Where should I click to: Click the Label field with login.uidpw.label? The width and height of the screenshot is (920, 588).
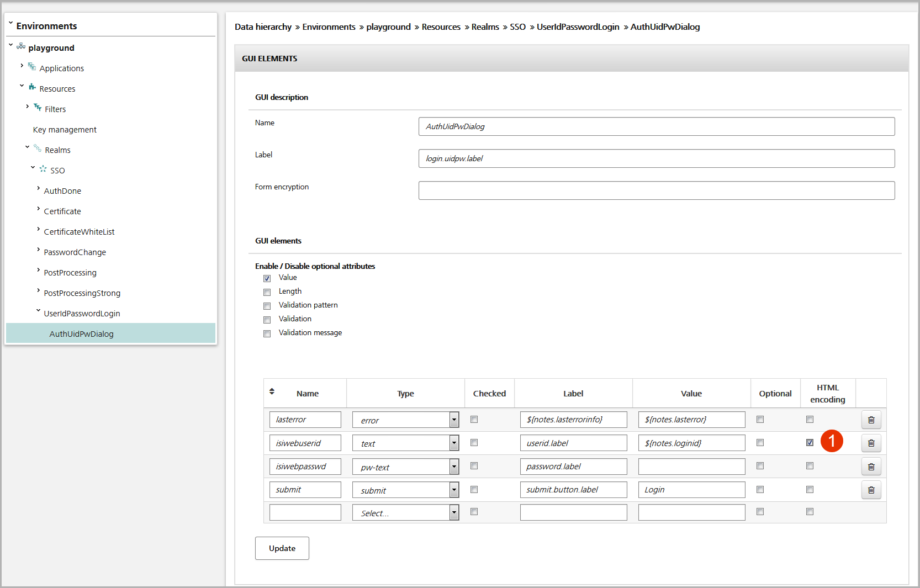[x=657, y=158]
